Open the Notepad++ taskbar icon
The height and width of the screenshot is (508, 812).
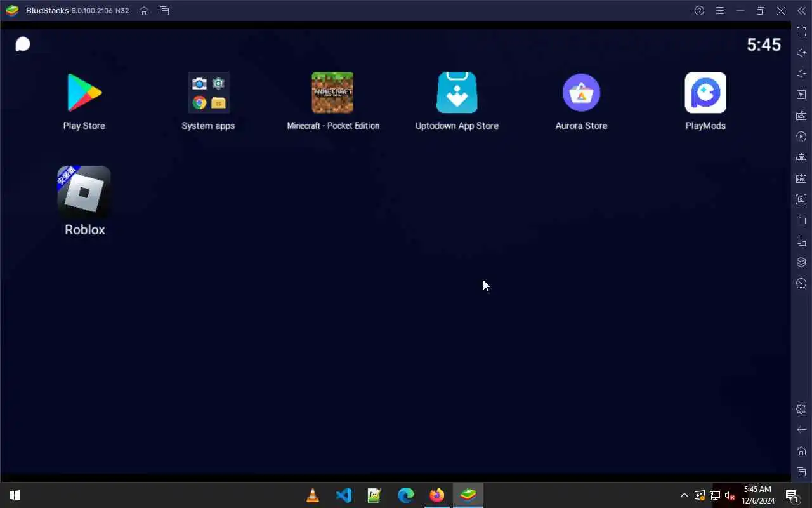[374, 495]
